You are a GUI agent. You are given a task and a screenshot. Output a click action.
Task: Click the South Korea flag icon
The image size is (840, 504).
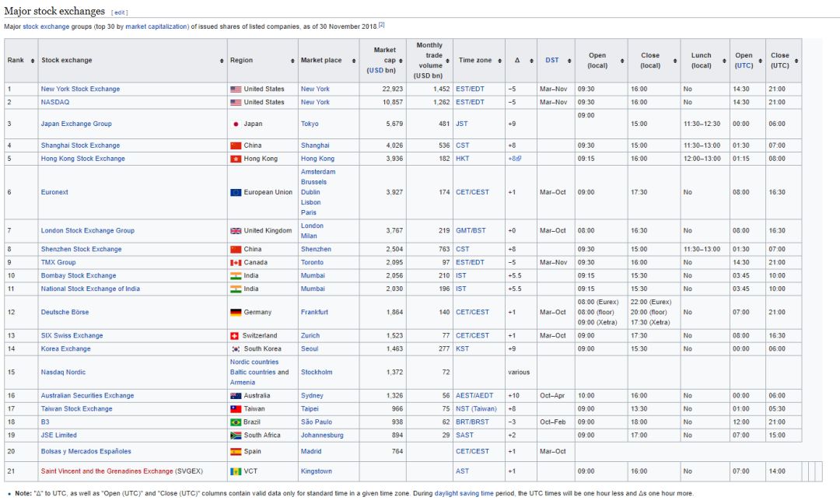[236, 349]
